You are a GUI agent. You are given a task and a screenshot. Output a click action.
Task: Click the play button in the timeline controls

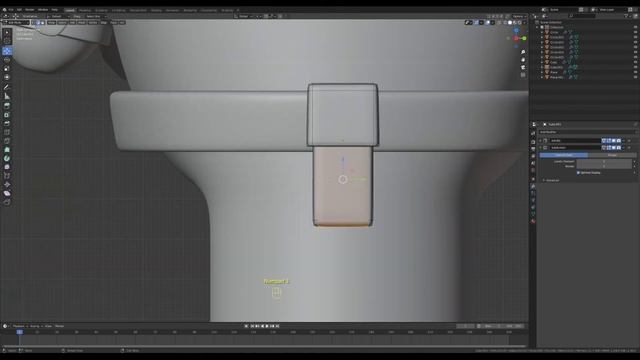267,326
